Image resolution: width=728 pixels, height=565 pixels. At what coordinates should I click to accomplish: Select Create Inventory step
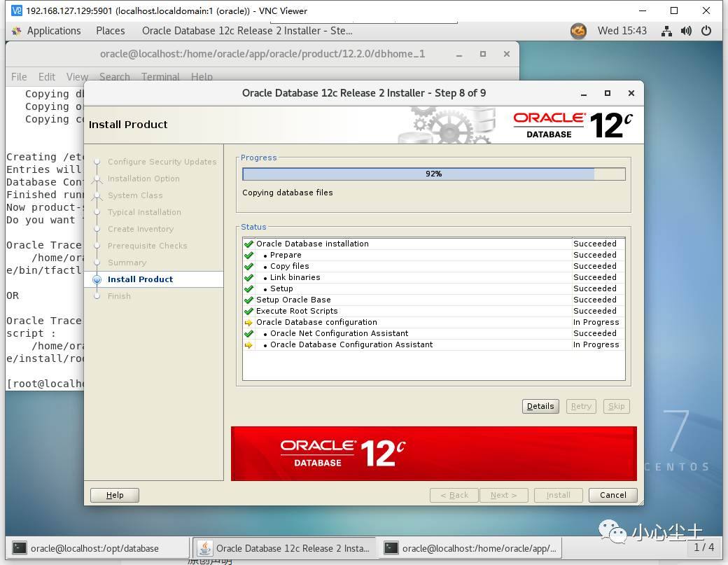click(141, 229)
